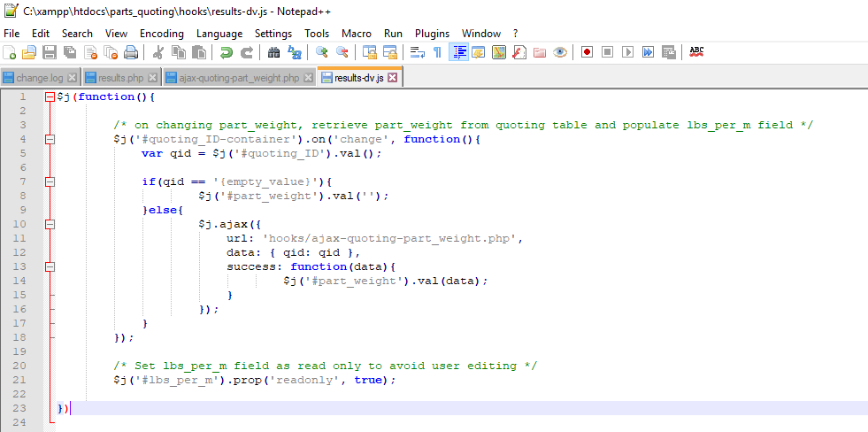Image resolution: width=868 pixels, height=432 pixels.
Task: Paste clipboard using the Paste icon
Action: point(198,52)
